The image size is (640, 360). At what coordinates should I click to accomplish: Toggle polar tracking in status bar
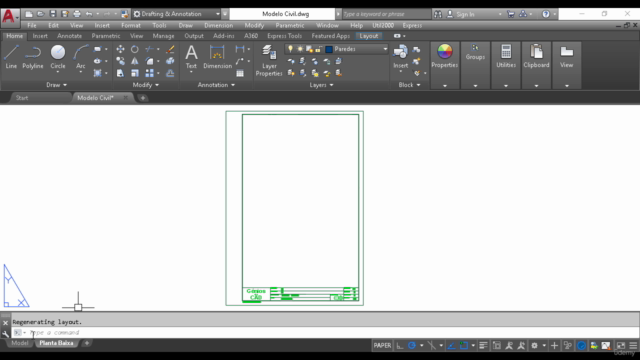(x=412, y=346)
